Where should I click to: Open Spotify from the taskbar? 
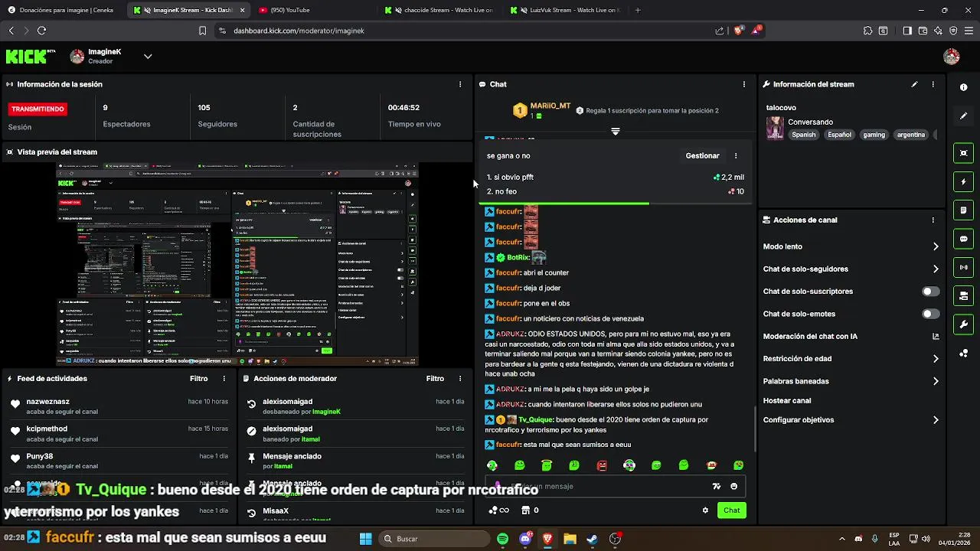(502, 539)
